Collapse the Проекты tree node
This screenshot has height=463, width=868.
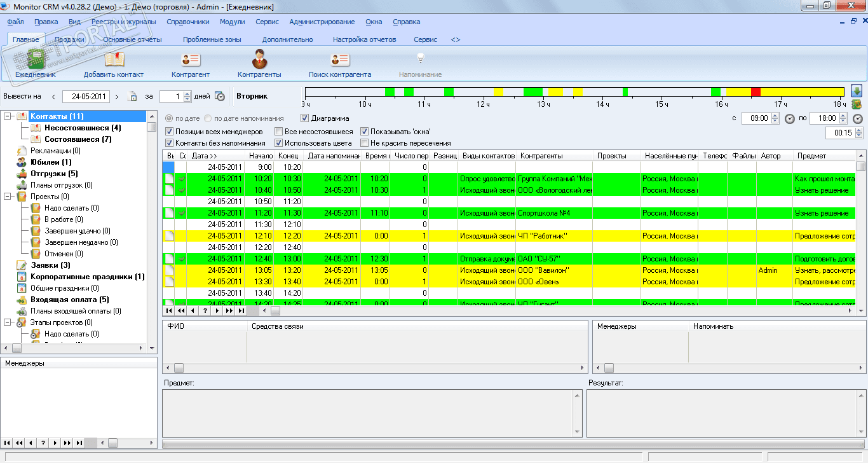tap(7, 197)
